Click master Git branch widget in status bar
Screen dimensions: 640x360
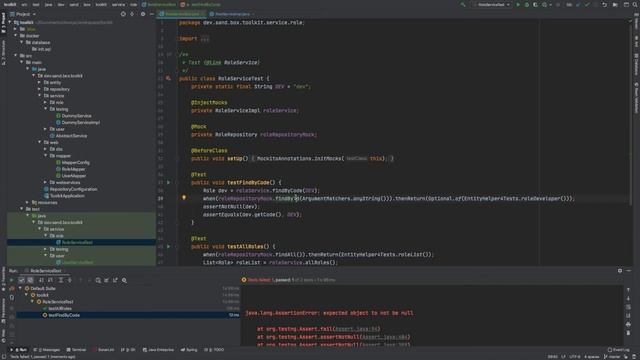click(612, 357)
